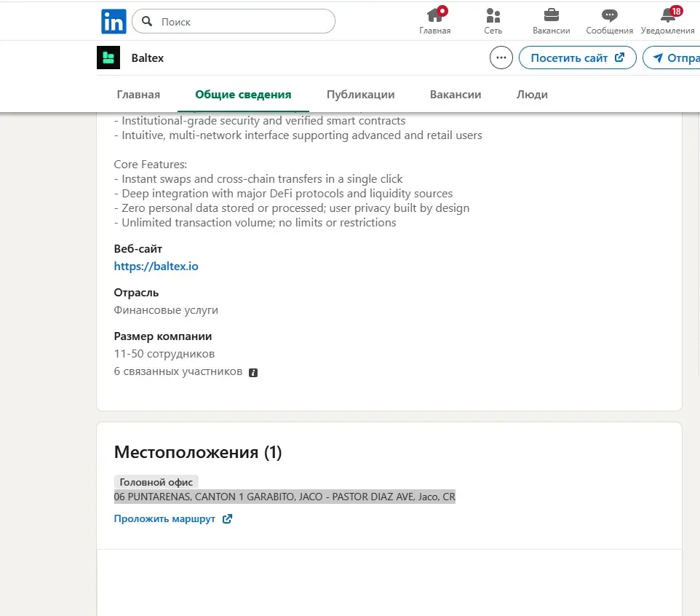Click the search magnifier icon
This screenshot has width=700, height=616.
[147, 21]
